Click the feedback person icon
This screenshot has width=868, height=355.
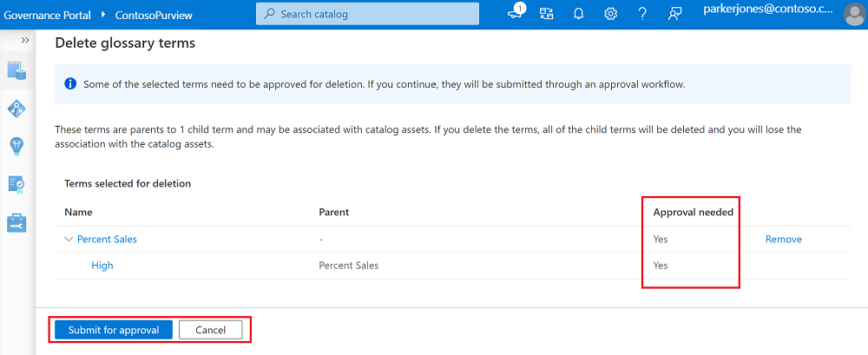coord(674,14)
